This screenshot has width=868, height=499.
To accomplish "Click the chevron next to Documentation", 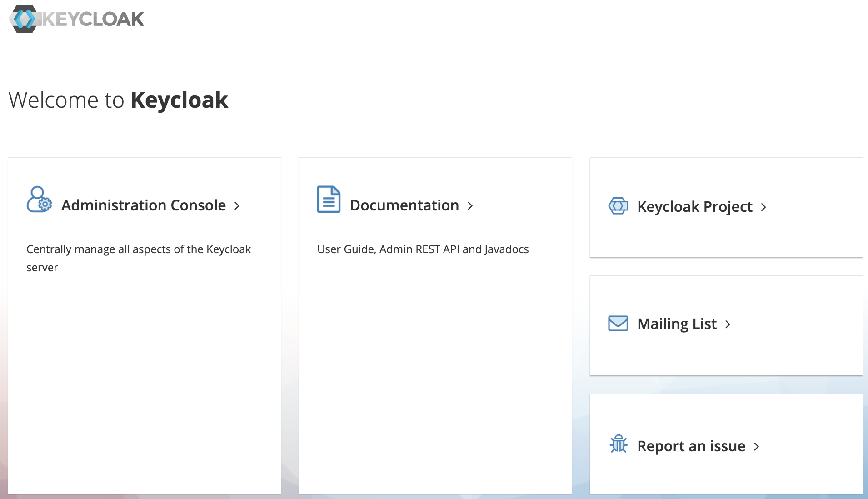I will 470,206.
